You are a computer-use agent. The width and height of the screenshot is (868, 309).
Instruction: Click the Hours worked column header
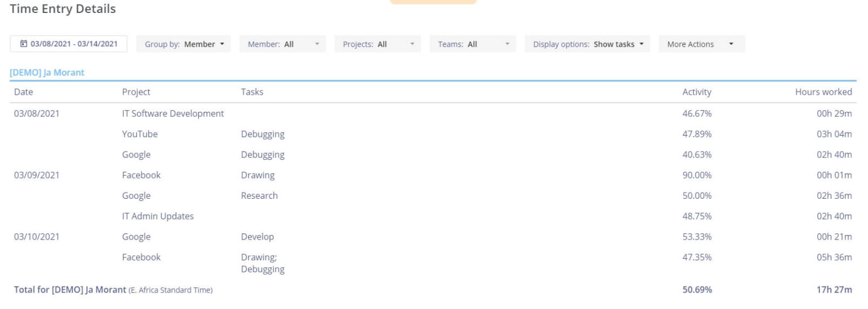(823, 92)
